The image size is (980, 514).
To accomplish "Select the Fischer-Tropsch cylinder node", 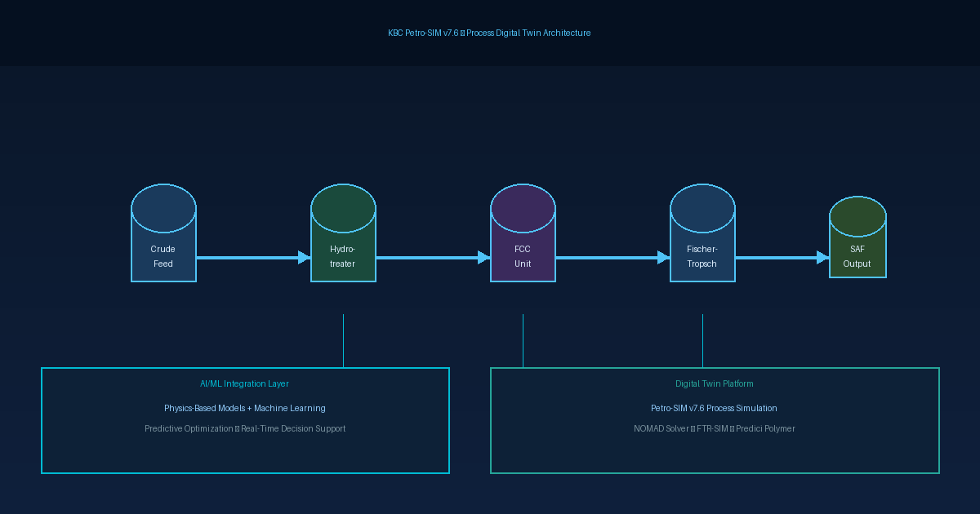I will [x=702, y=233].
